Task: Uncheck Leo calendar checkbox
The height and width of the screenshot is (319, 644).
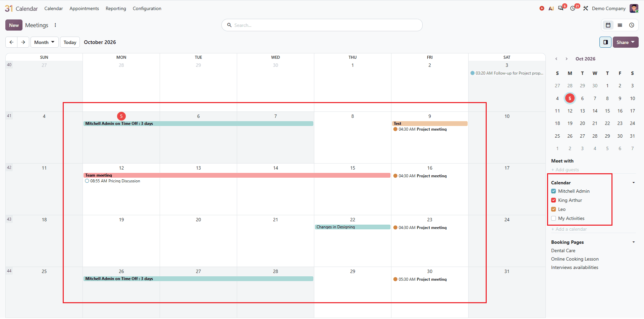Action: coord(553,209)
